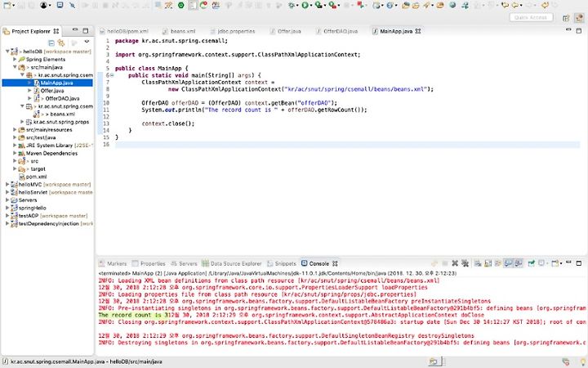Switch to the jdbc.properties editor tab
This screenshot has height=368, width=588.
tap(233, 31)
